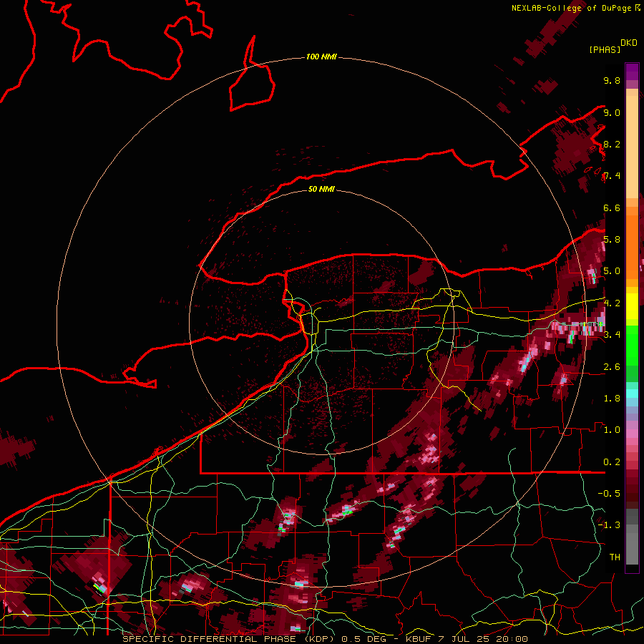The height and width of the screenshot is (644, 644).
Task: Click the 9.8 scale value
Action: click(x=612, y=80)
